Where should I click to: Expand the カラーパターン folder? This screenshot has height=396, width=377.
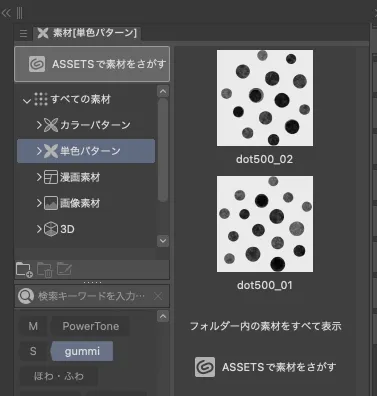39,125
